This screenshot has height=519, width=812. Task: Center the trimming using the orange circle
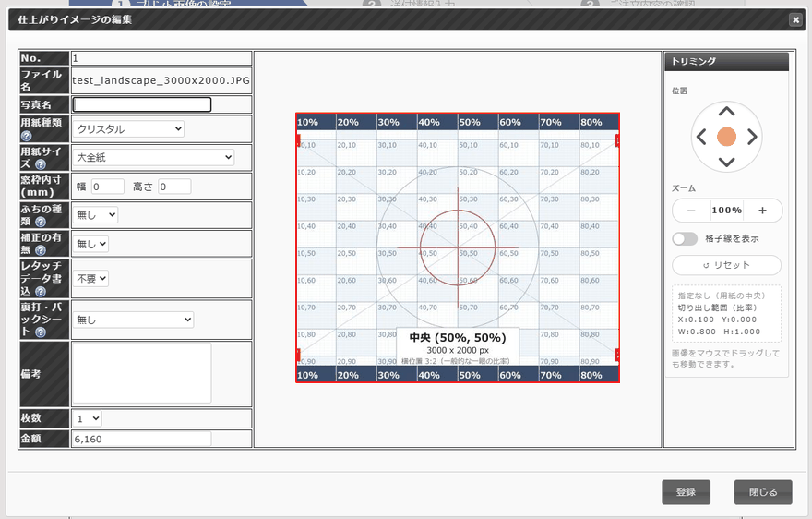[726, 137]
